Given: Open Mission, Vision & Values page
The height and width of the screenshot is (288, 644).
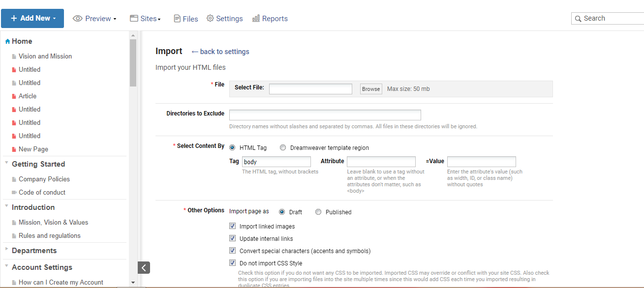Looking at the screenshot, I should [54, 223].
